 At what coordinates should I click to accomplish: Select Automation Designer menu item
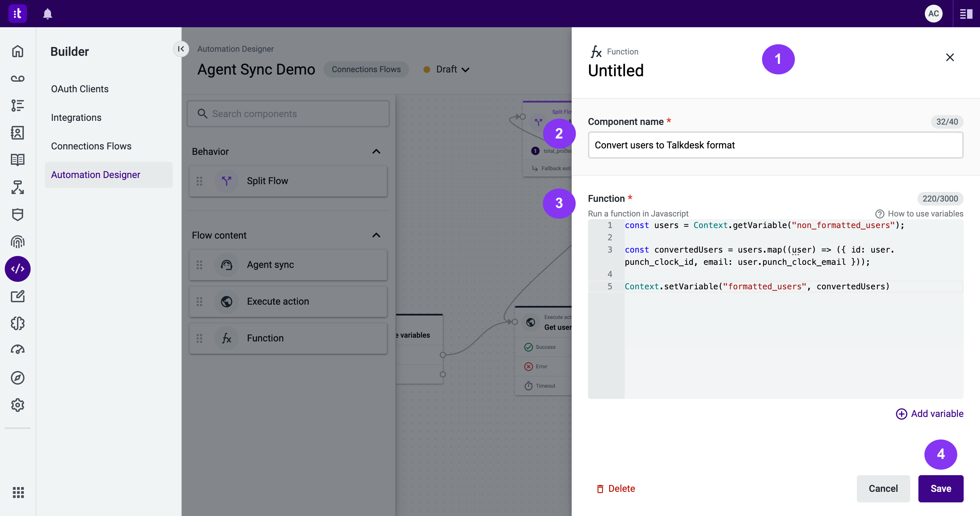click(109, 175)
